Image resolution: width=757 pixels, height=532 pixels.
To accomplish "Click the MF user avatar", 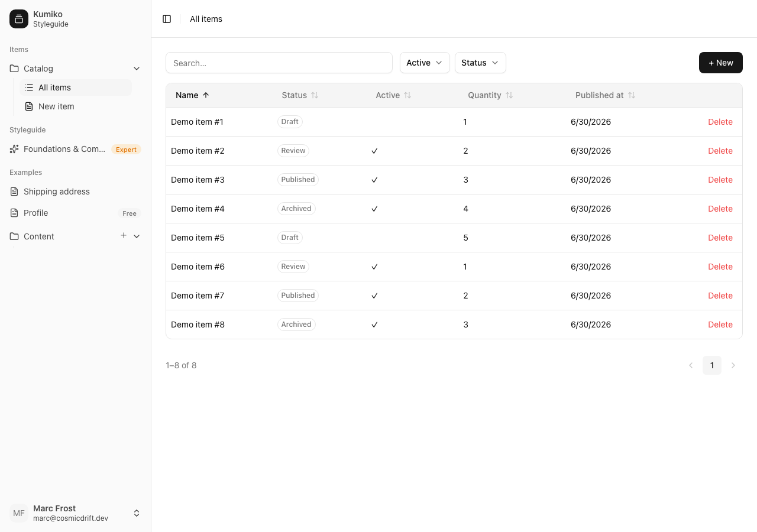I will coord(19,513).
